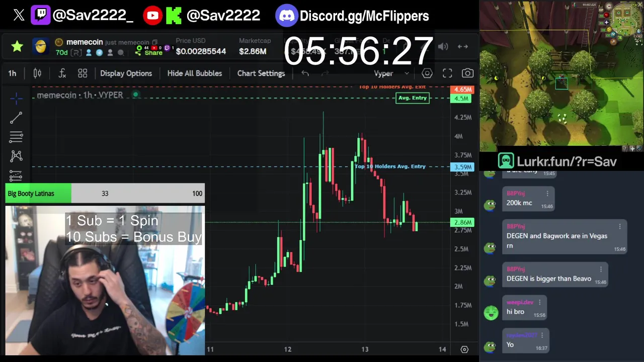Image resolution: width=644 pixels, height=362 pixels.
Task: Click the 4.65M red price tag
Action: (462, 89)
